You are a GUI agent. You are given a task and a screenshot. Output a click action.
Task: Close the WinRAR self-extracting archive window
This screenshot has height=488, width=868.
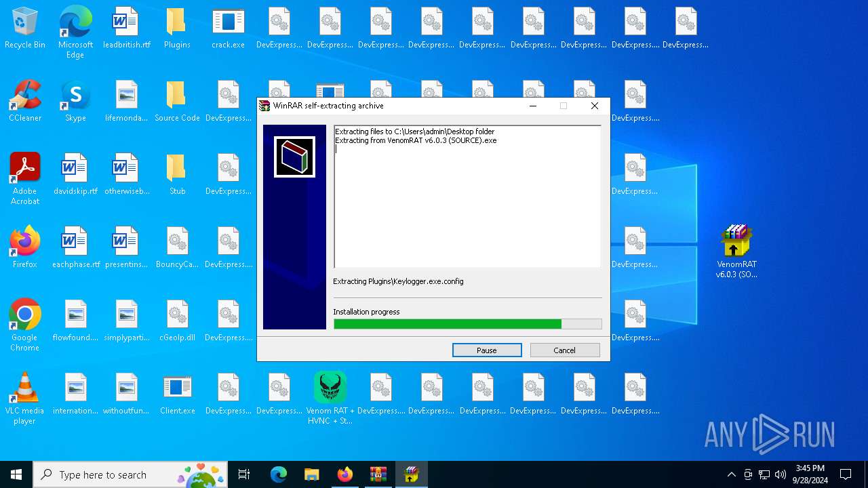click(x=595, y=106)
